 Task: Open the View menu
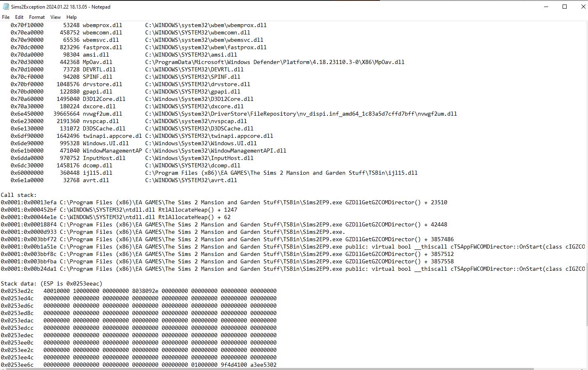55,17
